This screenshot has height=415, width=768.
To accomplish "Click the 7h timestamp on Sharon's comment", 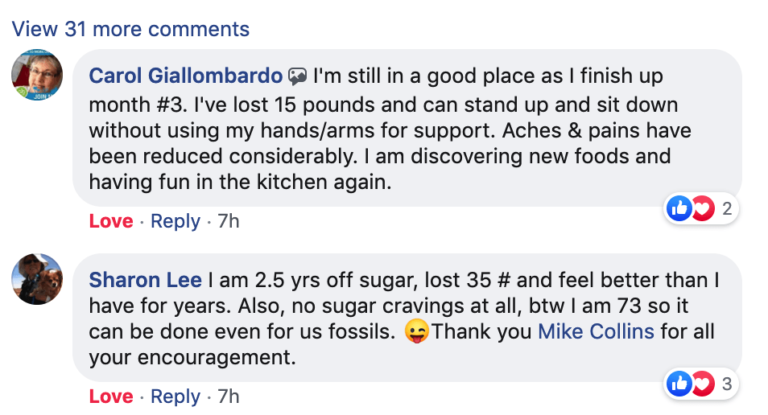I will coord(228,397).
